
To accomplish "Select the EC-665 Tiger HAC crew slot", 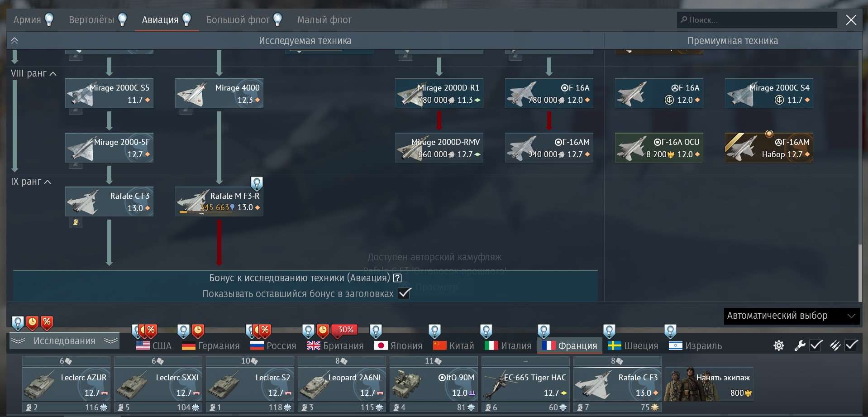I will [x=525, y=384].
